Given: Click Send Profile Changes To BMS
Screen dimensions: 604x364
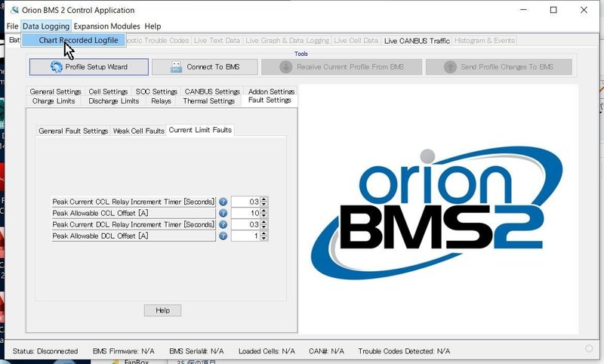Looking at the screenshot, I should [499, 67].
